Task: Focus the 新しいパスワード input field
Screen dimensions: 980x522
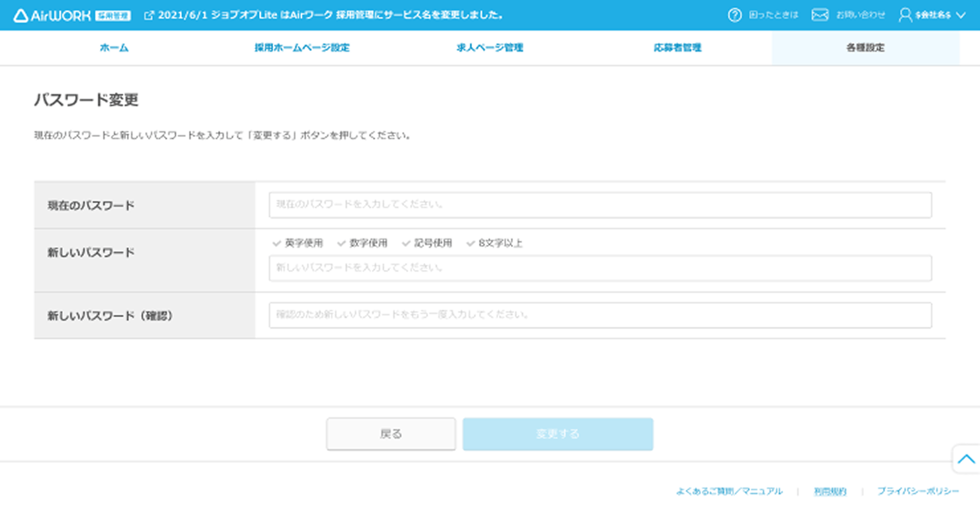Action: pyautogui.click(x=600, y=268)
